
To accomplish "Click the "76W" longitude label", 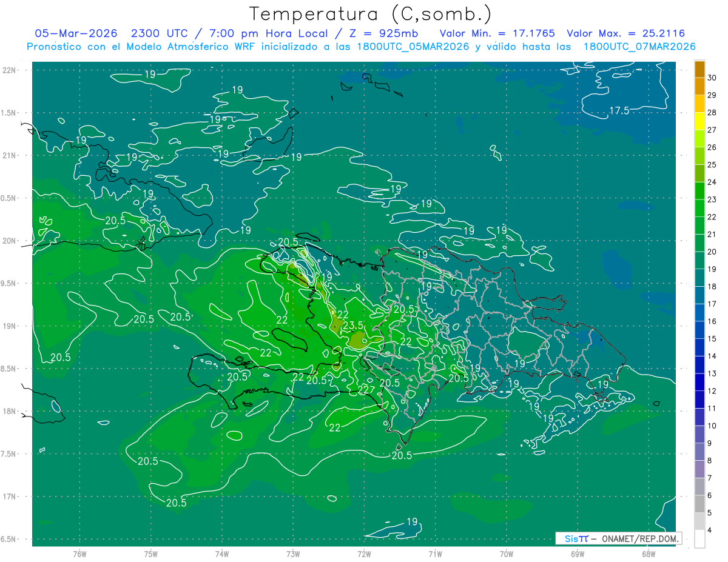I will tap(79, 554).
